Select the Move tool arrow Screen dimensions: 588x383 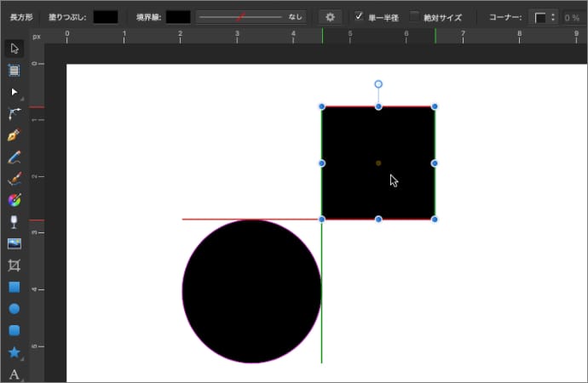pos(14,48)
